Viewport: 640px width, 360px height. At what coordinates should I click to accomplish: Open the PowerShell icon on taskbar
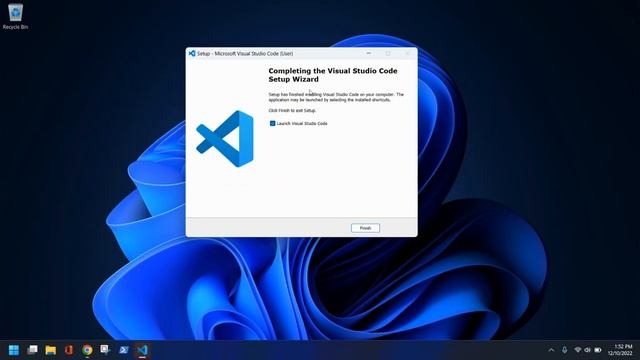pyautogui.click(x=124, y=350)
